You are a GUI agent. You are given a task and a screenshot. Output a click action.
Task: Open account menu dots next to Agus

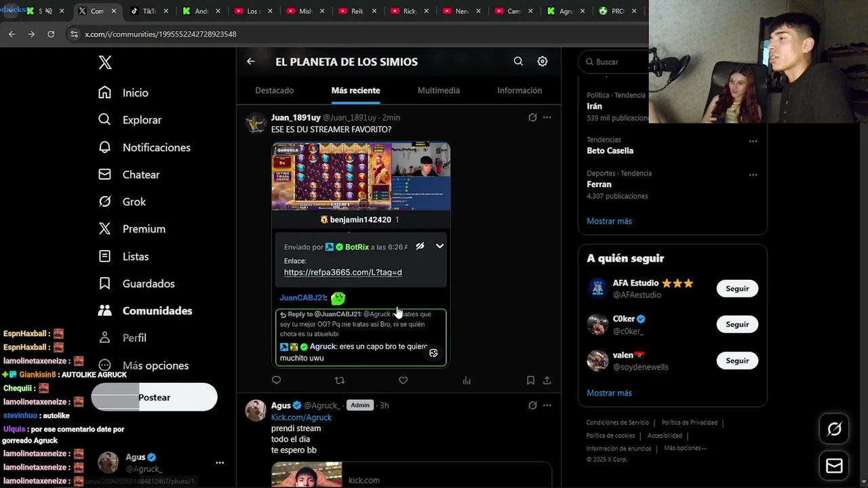click(220, 463)
